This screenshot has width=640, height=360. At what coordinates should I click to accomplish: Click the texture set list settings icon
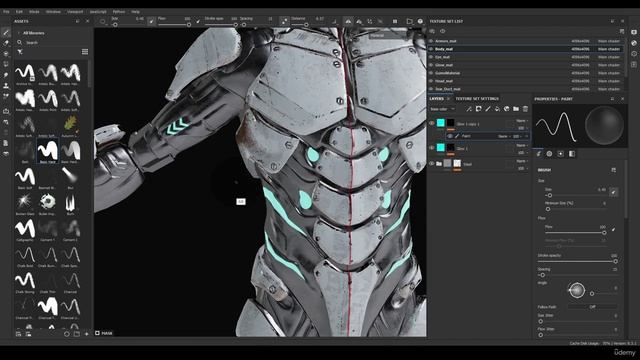coord(622,31)
